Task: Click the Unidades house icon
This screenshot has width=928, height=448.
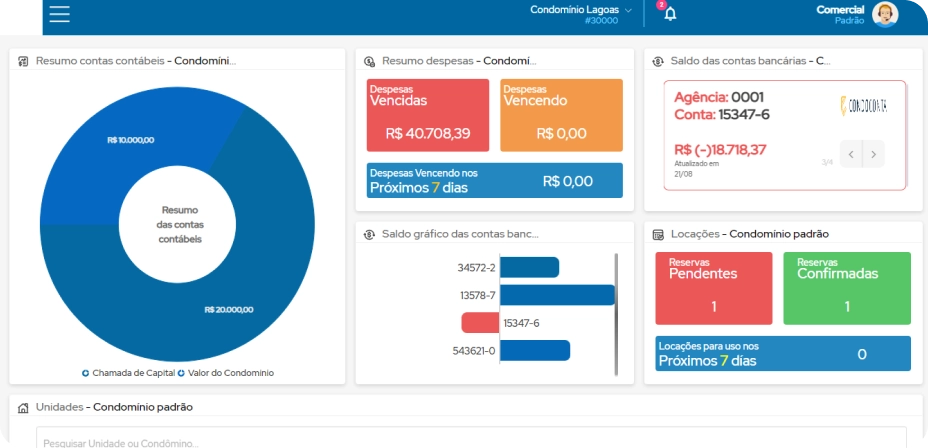Action: coord(24,407)
